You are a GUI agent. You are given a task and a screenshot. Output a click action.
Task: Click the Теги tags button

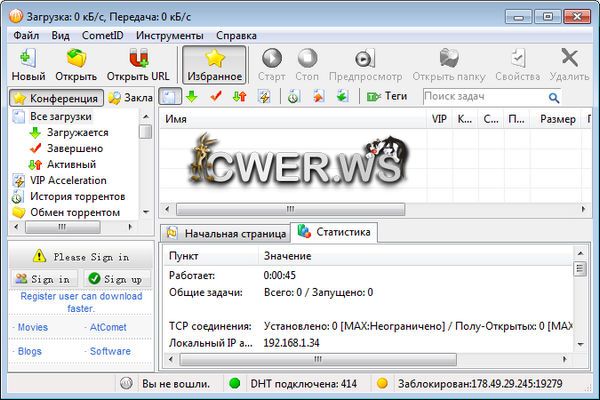point(387,97)
